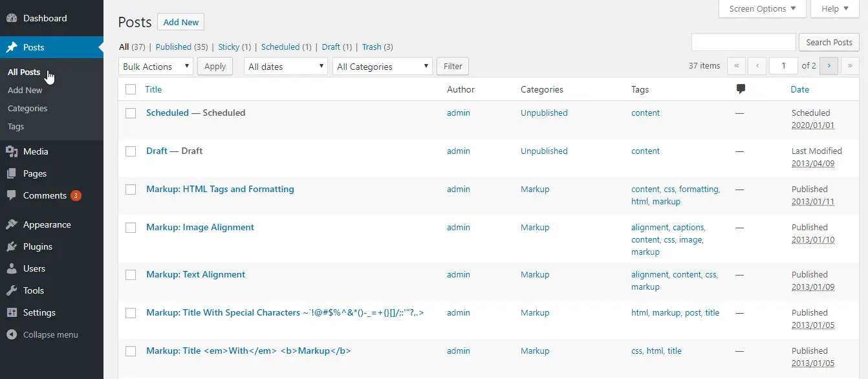Click the Comments speech bubble icon in sidebar
868x379 pixels.
pos(12,195)
